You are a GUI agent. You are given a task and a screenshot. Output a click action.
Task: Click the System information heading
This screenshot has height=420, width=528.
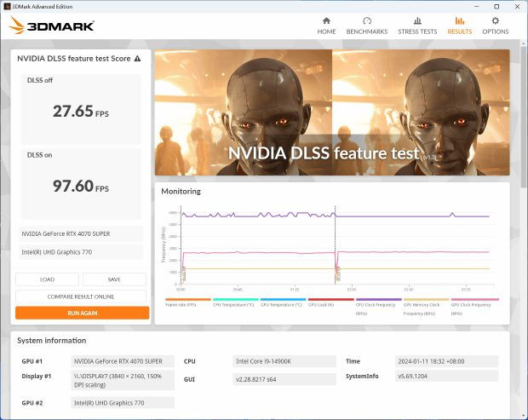(x=51, y=341)
